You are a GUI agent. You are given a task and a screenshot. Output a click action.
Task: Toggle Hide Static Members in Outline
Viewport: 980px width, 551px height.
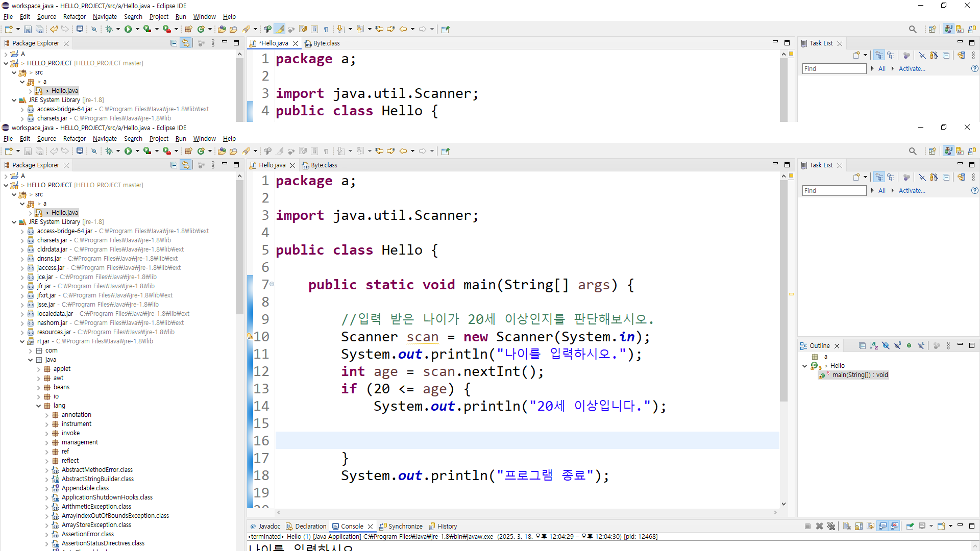click(897, 345)
